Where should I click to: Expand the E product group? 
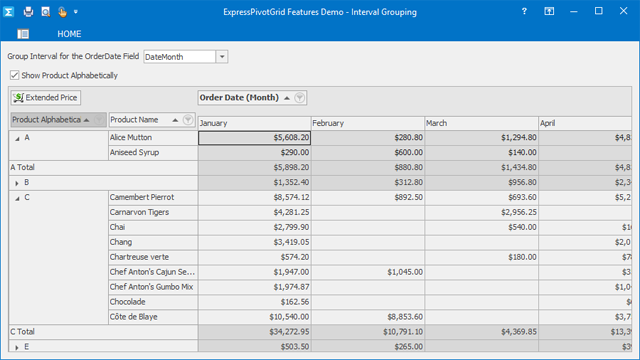[x=17, y=348]
